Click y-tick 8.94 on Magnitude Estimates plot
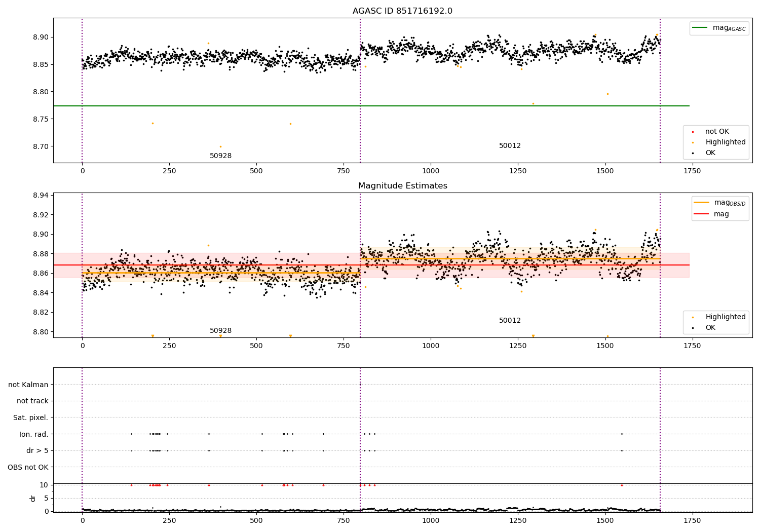The height and width of the screenshot is (532, 760). click(40, 196)
